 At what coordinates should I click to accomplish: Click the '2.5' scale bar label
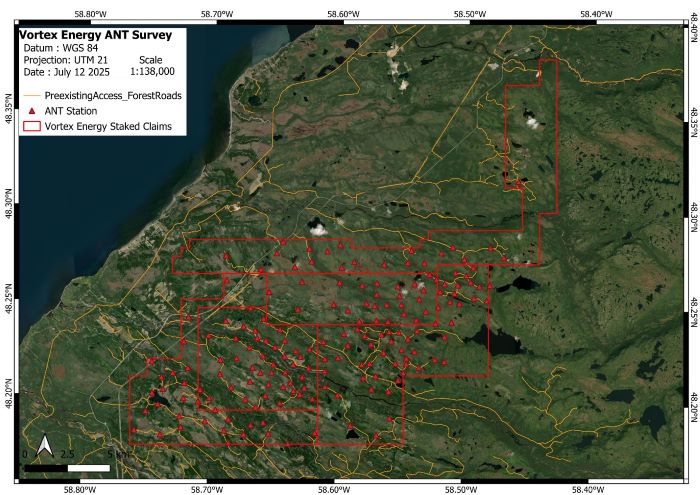tap(67, 454)
